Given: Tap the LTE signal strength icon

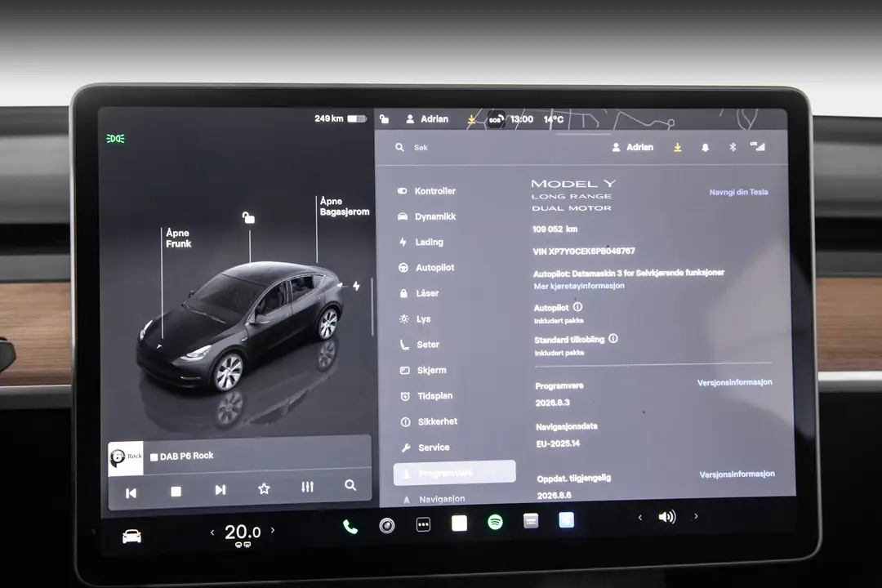Looking at the screenshot, I should tap(758, 146).
